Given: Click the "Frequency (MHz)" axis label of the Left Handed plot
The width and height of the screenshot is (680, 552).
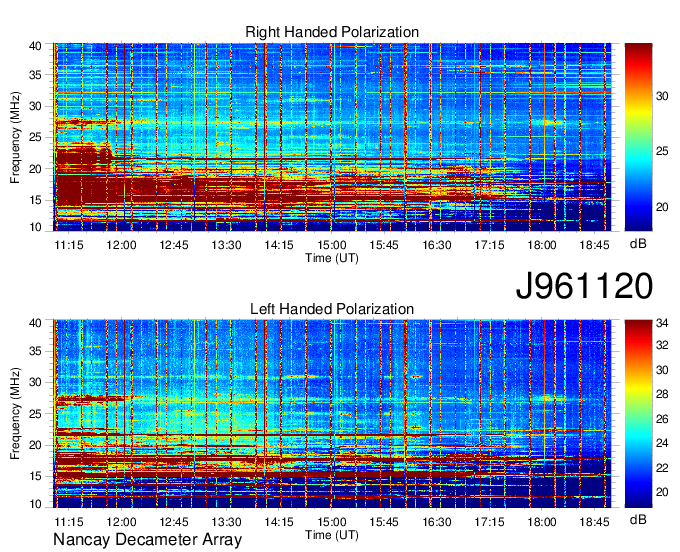Looking at the screenshot, I should tap(15, 414).
